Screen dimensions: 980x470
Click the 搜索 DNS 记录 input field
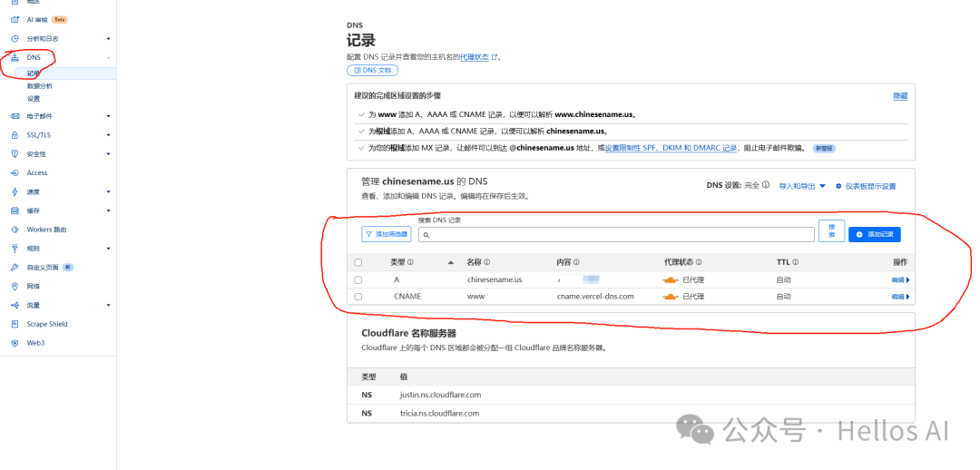[616, 234]
